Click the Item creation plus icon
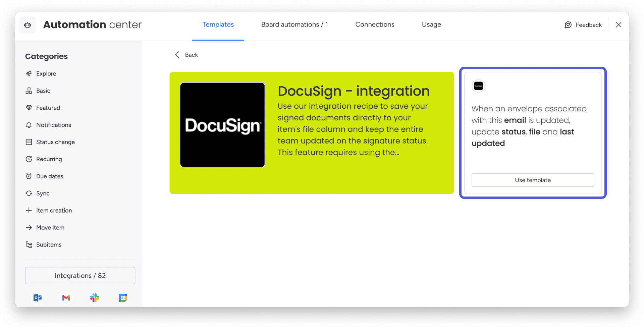The height and width of the screenshot is (329, 644). 29,210
